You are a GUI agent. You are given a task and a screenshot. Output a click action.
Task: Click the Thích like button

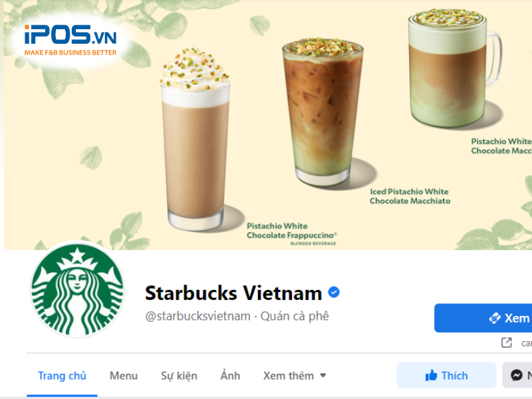446,375
